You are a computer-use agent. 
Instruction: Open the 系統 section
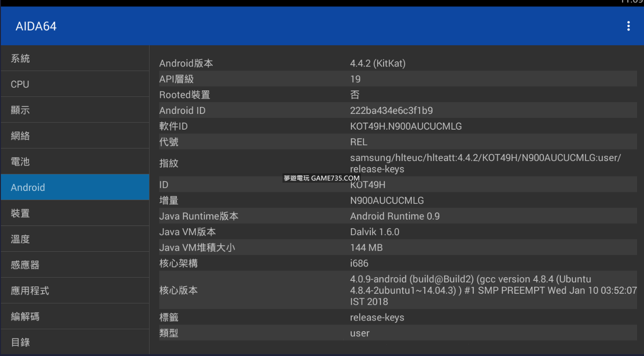pos(75,59)
